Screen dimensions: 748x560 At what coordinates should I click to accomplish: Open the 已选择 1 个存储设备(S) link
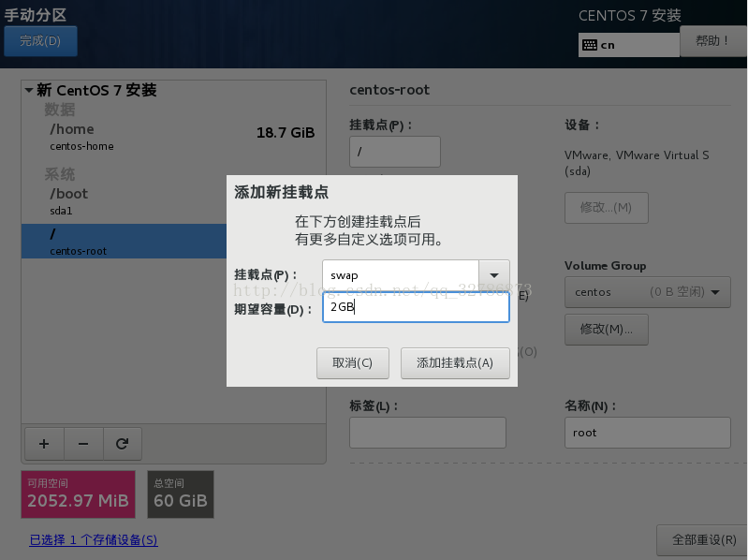94,540
